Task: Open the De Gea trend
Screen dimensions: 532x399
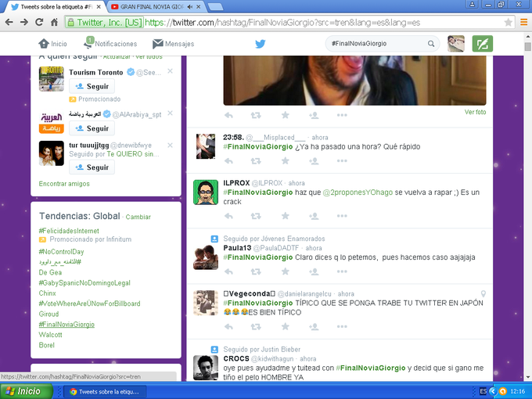Action: [50, 272]
